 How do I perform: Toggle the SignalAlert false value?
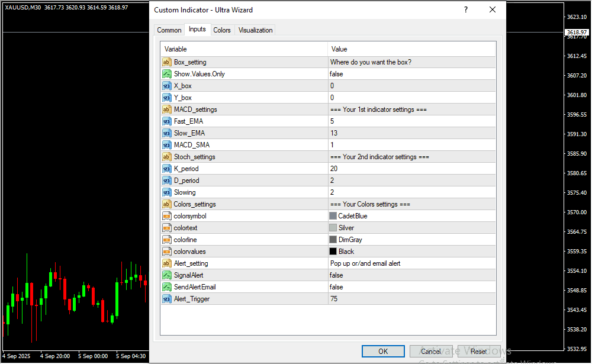[x=411, y=275]
